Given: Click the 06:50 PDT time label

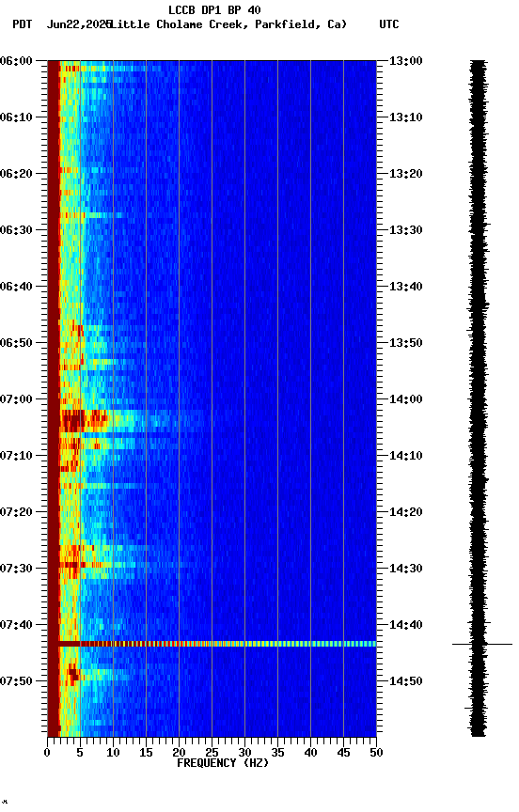Looking at the screenshot, I should tap(16, 343).
